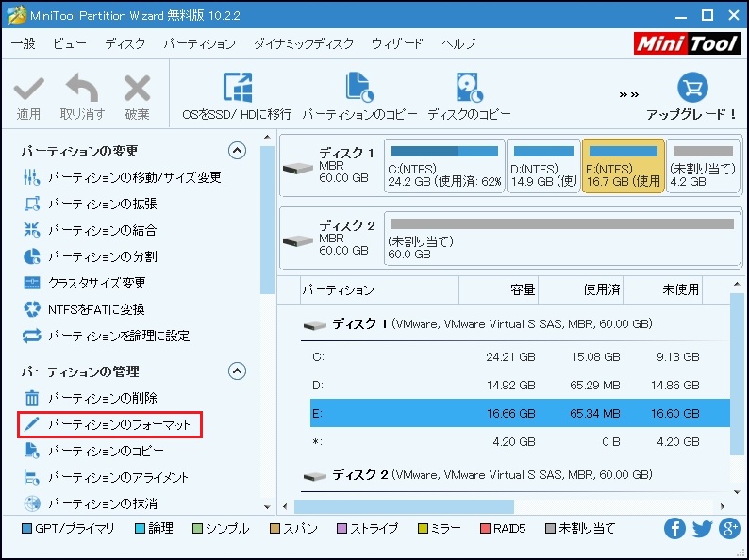Viewport: 749px width, 560px height.
Task: Select ディスク 2 in disk map
Action: [x=331, y=238]
